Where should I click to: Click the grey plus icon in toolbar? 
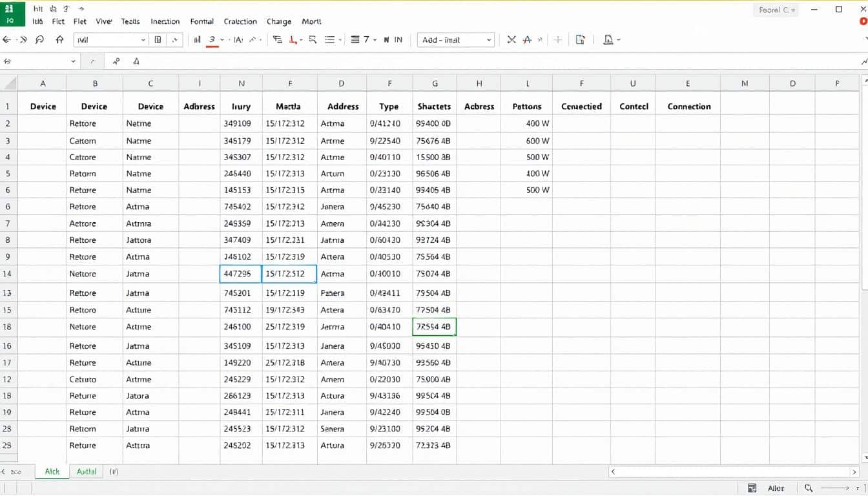(558, 39)
